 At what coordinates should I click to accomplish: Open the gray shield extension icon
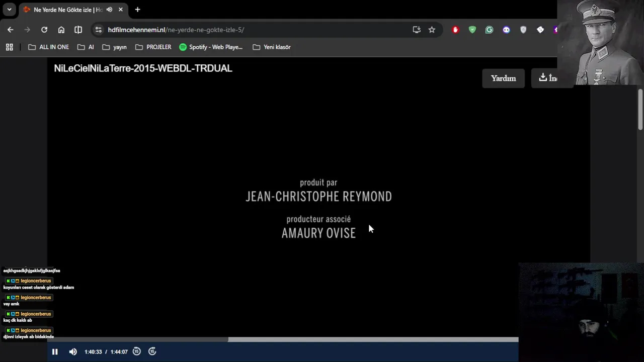click(x=523, y=30)
